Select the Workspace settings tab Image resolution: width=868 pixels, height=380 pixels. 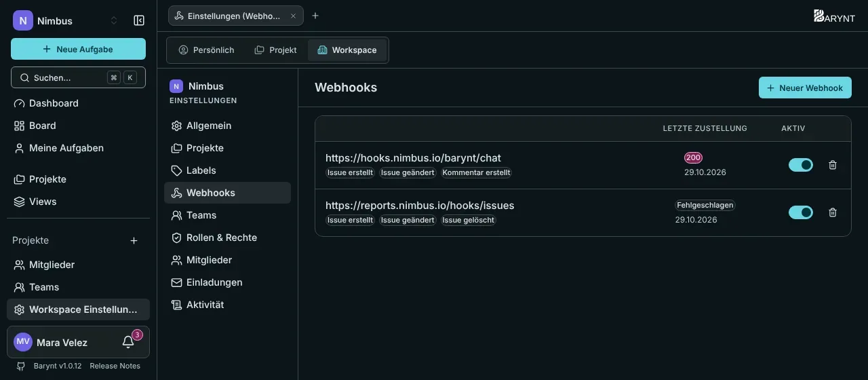[347, 50]
